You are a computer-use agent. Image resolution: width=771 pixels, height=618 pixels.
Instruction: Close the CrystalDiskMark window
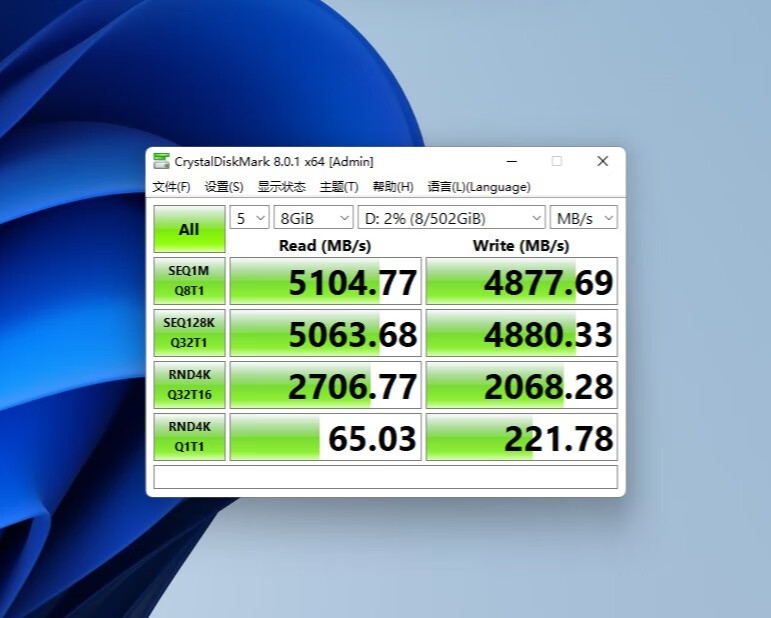(603, 161)
